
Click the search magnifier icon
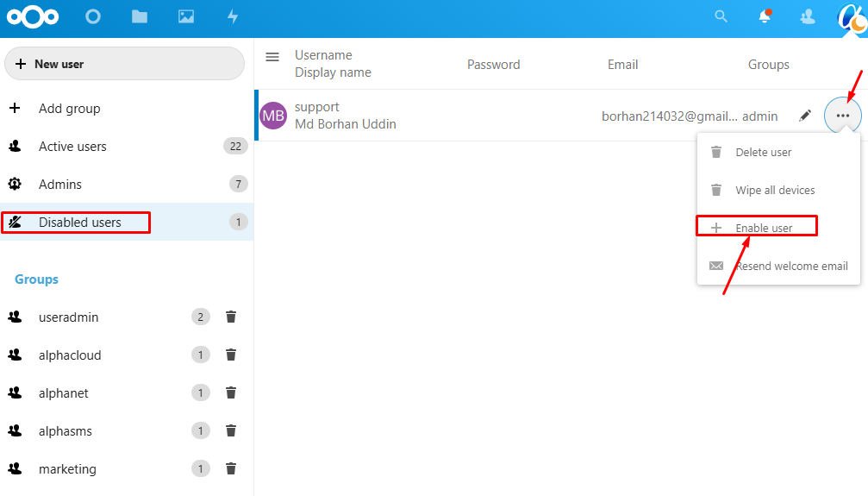tap(721, 16)
